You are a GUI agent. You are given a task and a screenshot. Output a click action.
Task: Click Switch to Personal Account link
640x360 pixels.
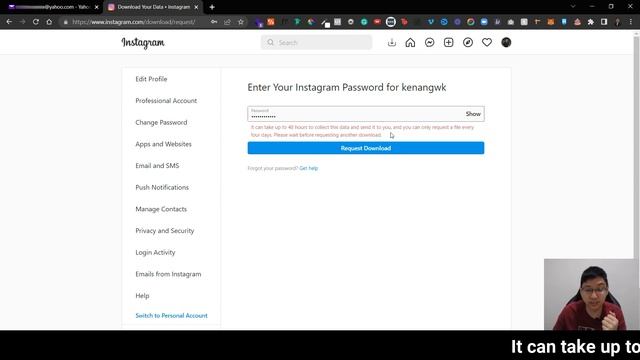click(x=171, y=316)
